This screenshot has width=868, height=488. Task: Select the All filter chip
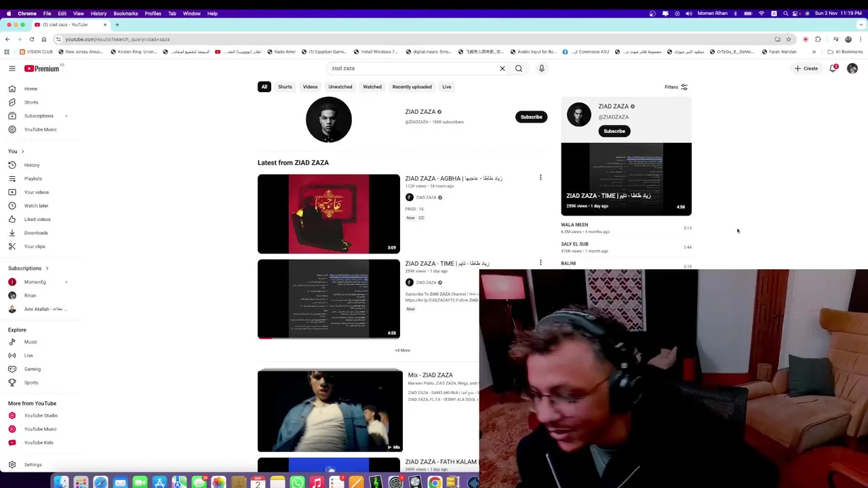coord(264,87)
